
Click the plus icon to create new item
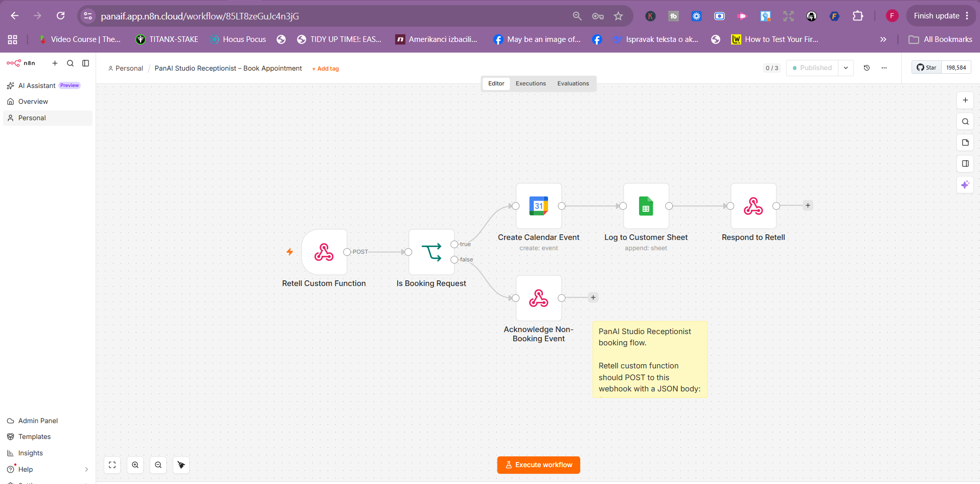55,63
